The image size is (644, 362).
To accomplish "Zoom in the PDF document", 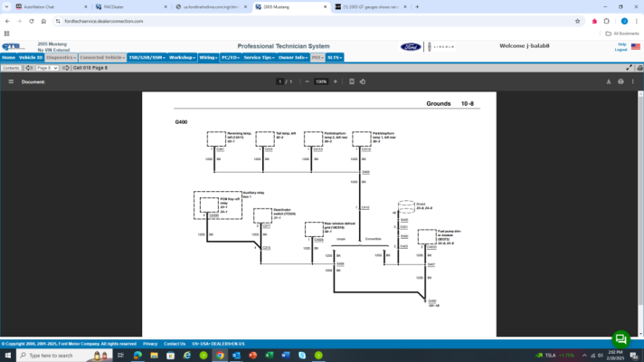I will pos(336,81).
